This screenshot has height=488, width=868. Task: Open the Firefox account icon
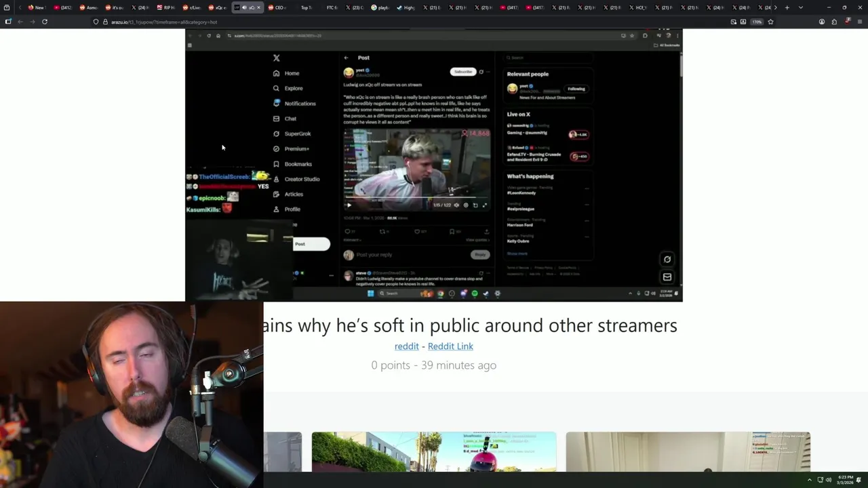click(x=822, y=22)
